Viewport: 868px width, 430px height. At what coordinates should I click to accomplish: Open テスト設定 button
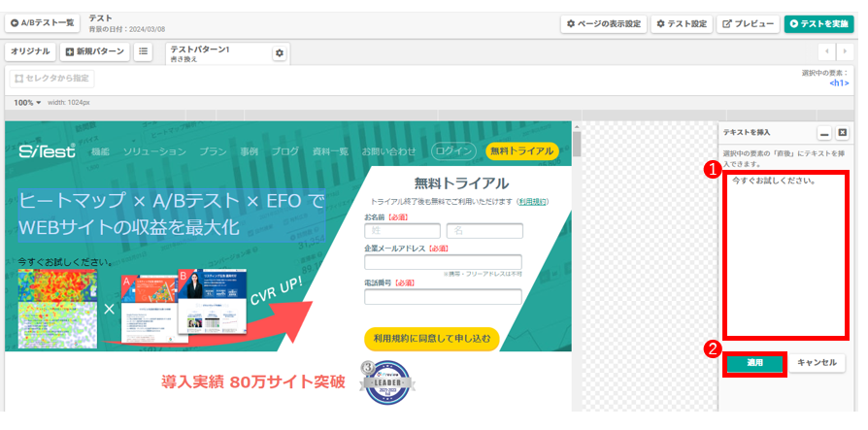coord(682,24)
